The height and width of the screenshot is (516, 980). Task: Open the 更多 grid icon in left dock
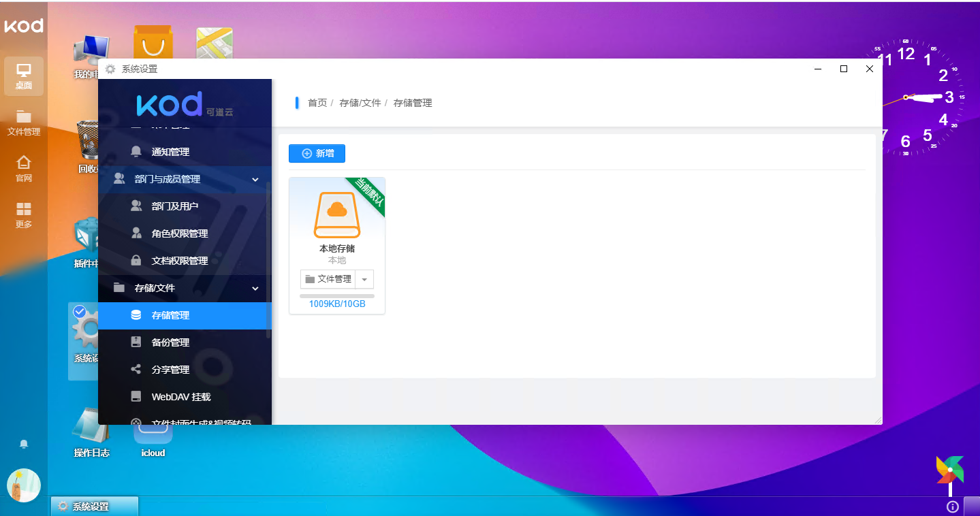tap(24, 215)
